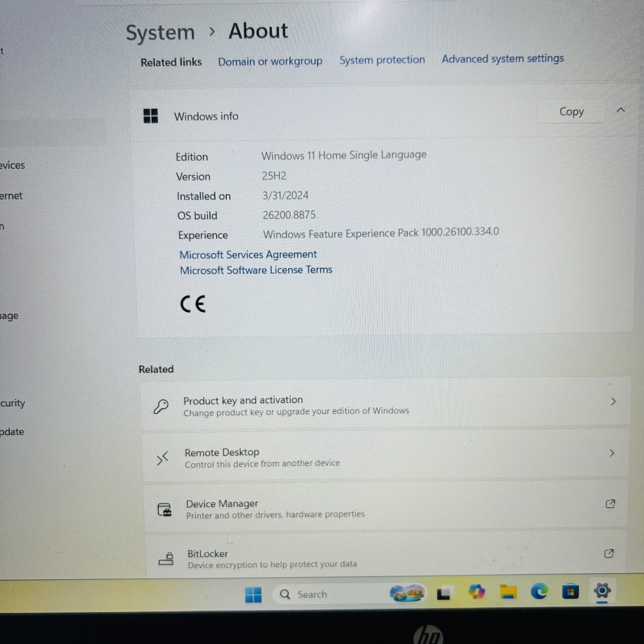This screenshot has width=644, height=644.
Task: Collapse the Windows info section
Action: coord(621,110)
